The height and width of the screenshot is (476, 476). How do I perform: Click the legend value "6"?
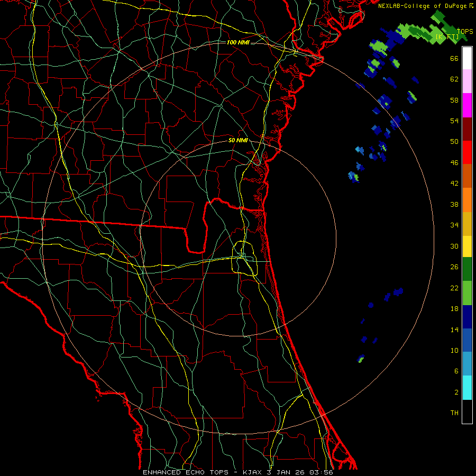click(x=456, y=371)
